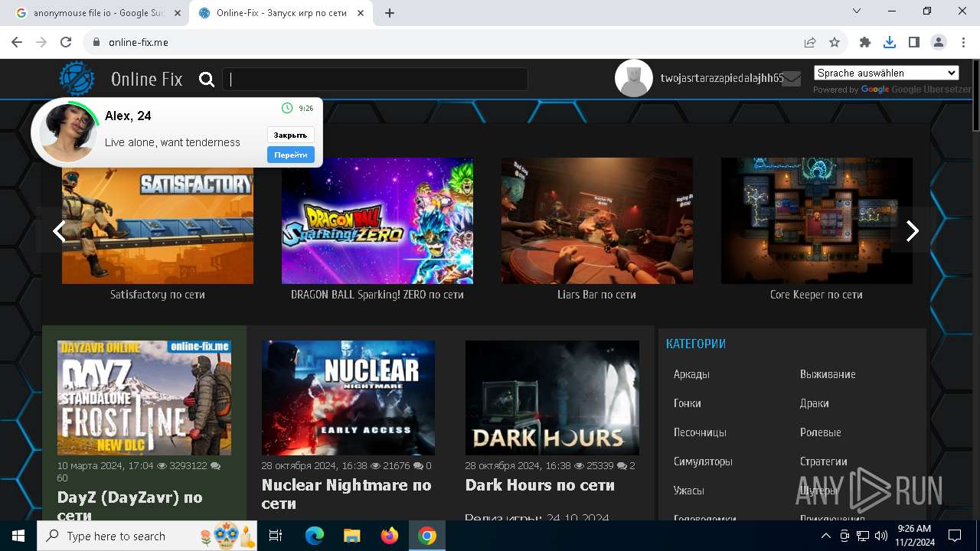This screenshot has width=980, height=551.
Task: Show hidden system tray icons
Action: 826,536
